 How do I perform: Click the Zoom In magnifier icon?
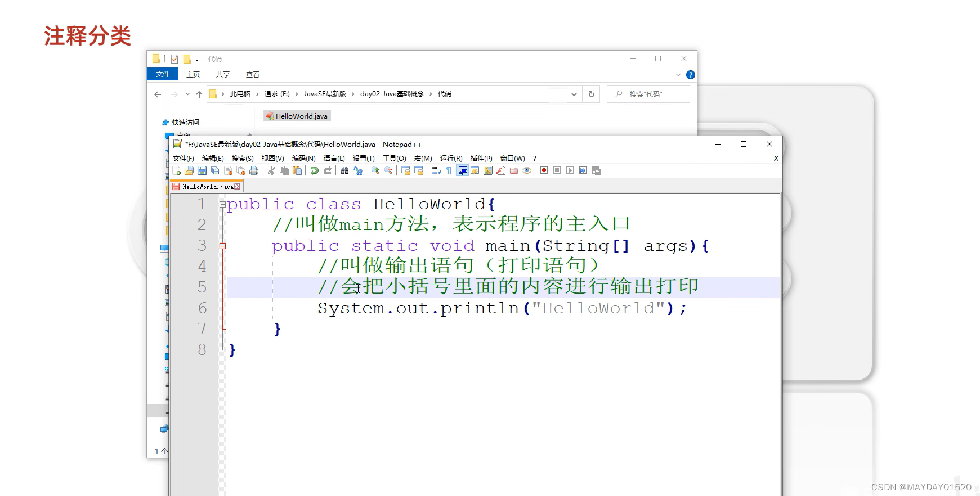[x=375, y=170]
